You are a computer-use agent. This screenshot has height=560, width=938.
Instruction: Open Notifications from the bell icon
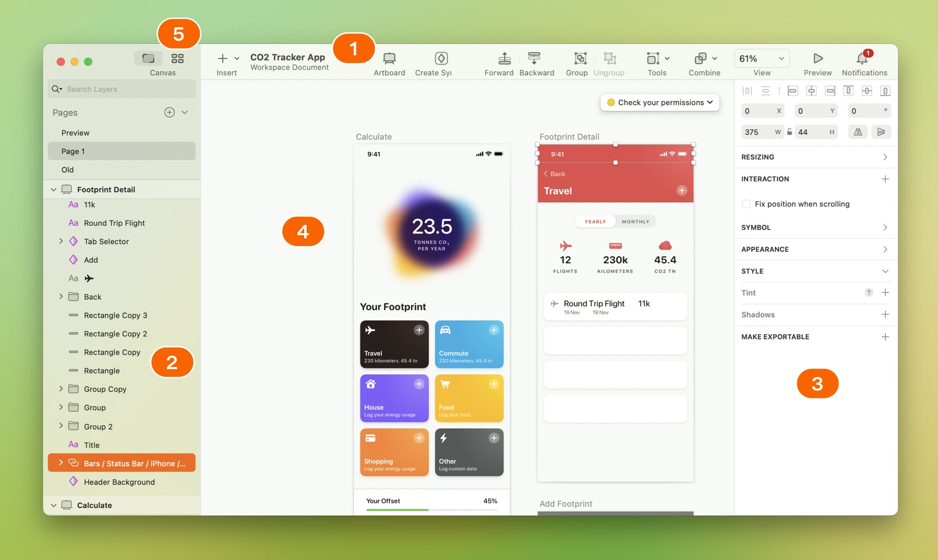click(863, 58)
